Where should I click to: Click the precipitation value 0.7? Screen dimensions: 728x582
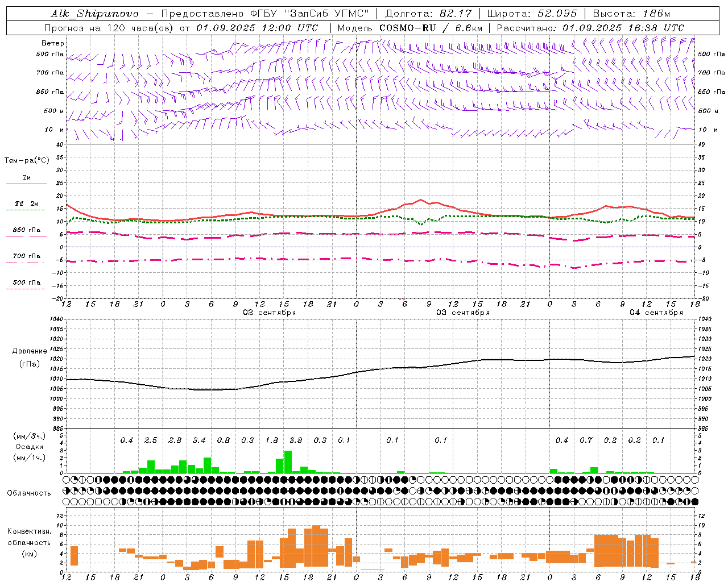[586, 440]
